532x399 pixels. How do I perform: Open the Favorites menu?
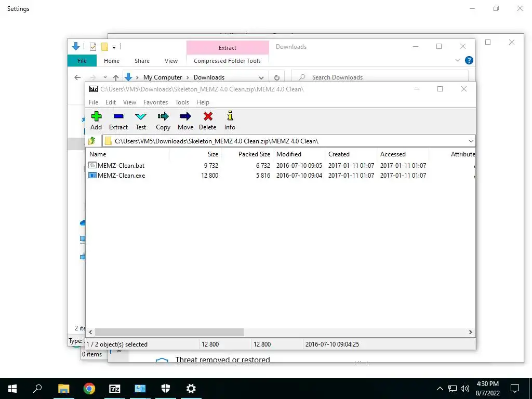click(155, 102)
